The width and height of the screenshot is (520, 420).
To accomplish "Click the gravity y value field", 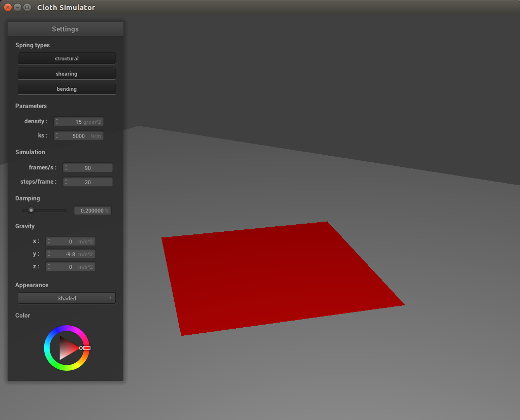I will (x=71, y=254).
